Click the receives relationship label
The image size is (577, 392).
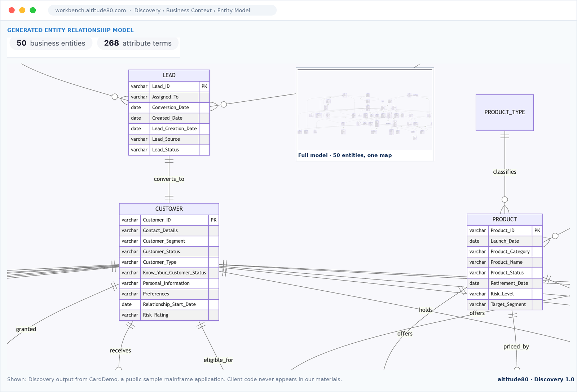coord(120,351)
